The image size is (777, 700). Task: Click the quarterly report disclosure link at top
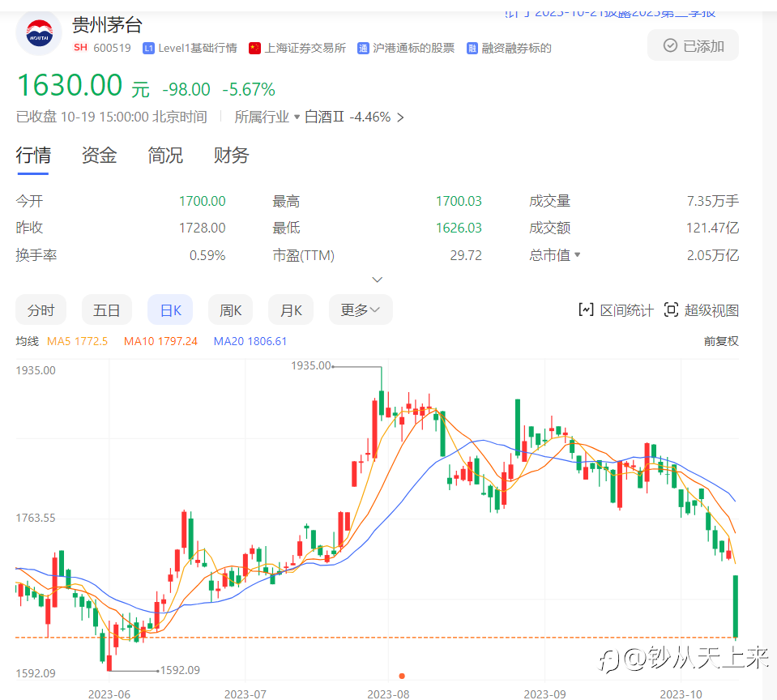coord(610,14)
